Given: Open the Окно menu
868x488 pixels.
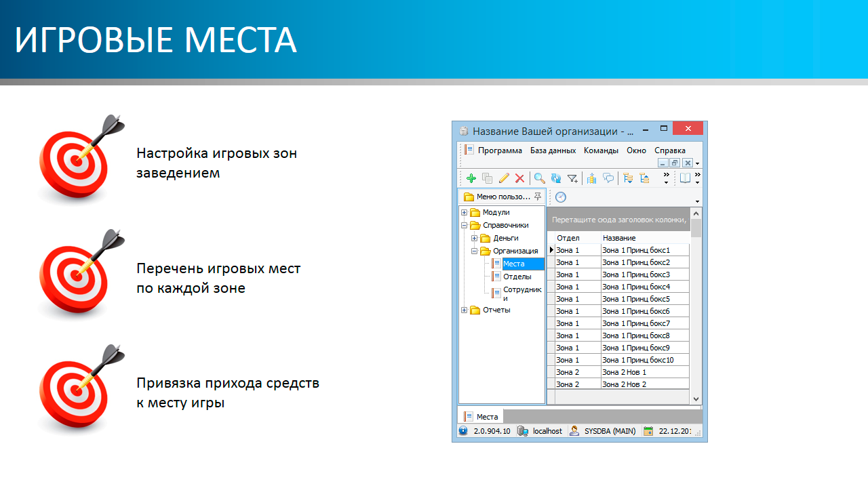Looking at the screenshot, I should [x=636, y=150].
